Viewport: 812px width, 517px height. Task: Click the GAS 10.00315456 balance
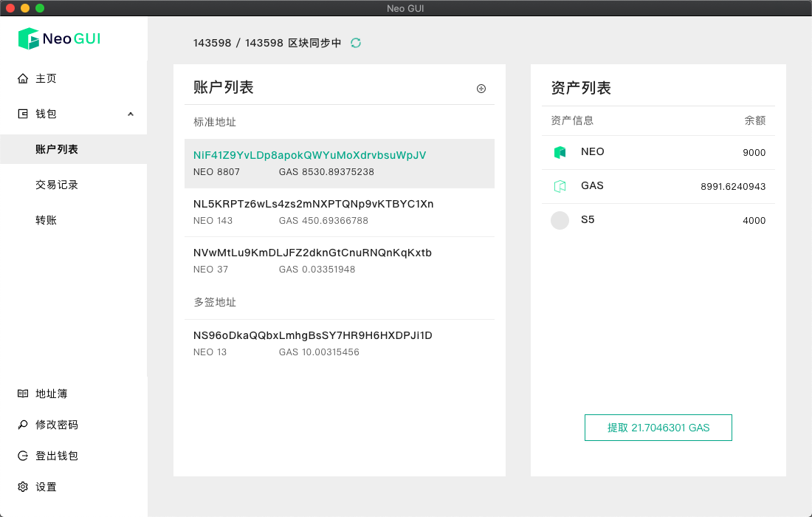pos(319,352)
